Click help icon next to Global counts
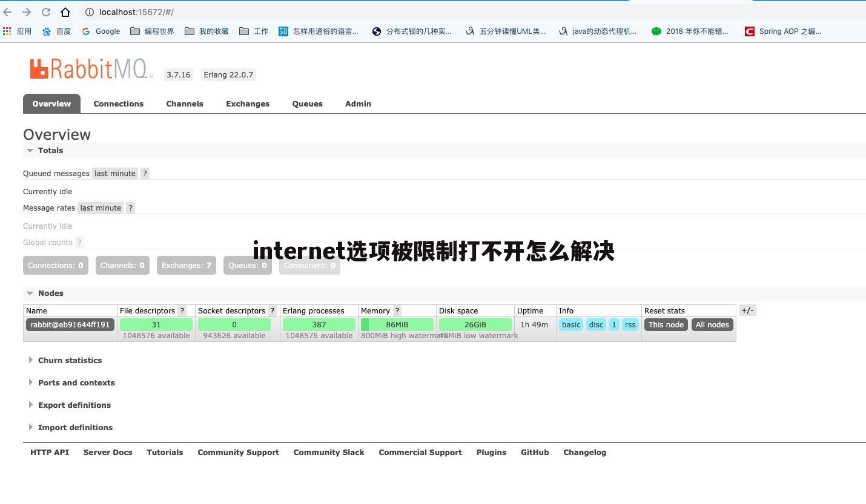 pyautogui.click(x=79, y=243)
